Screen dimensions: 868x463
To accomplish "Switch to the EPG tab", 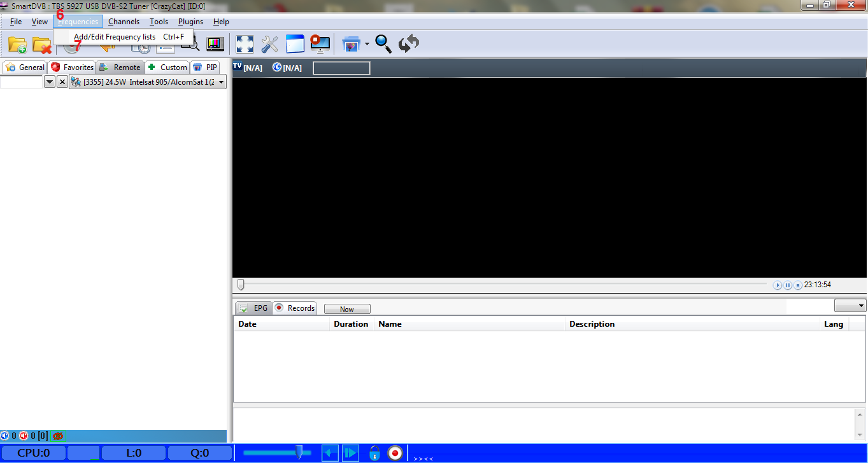I will [x=253, y=308].
